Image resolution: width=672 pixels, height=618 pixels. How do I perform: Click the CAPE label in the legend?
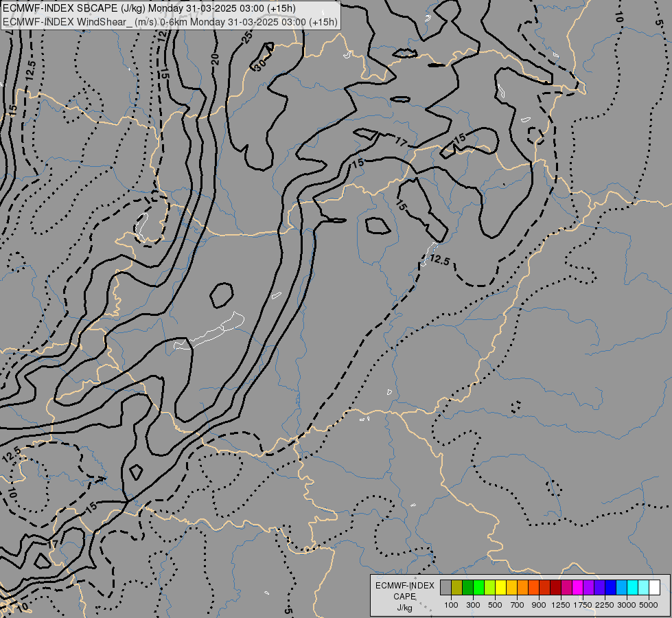pos(404,597)
